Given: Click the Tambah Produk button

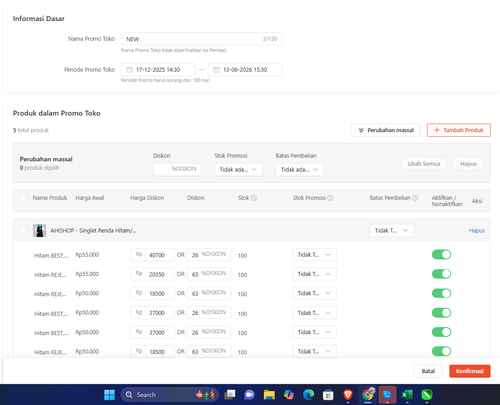Looking at the screenshot, I should point(459,130).
